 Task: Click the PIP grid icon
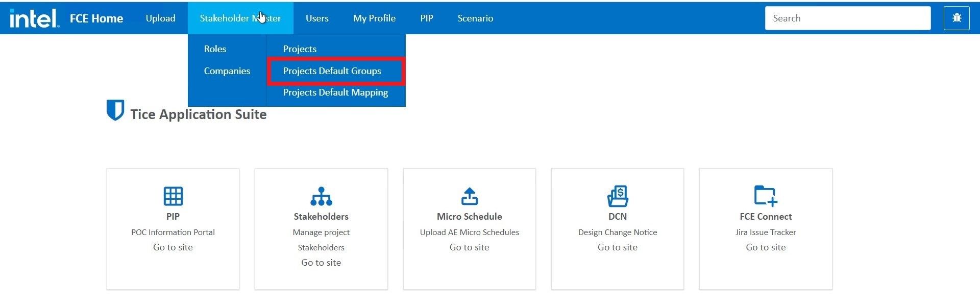click(173, 196)
